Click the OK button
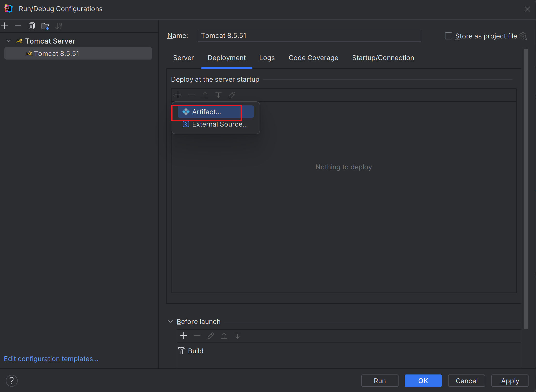This screenshot has height=392, width=536. (423, 381)
